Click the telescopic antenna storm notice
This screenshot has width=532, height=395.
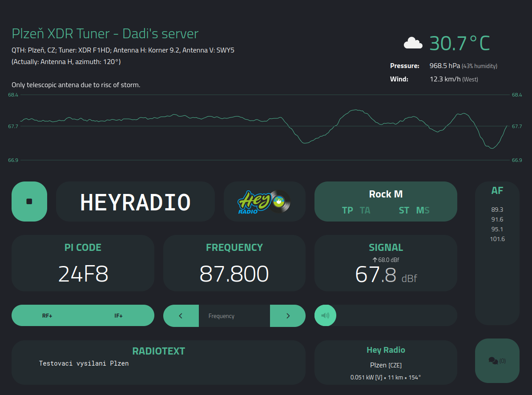click(76, 85)
